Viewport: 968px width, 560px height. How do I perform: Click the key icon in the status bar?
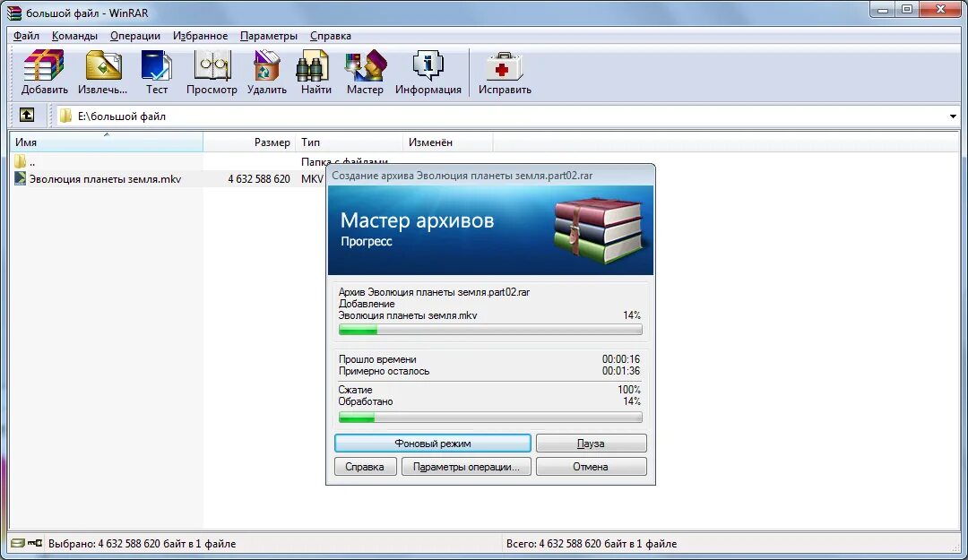[x=35, y=543]
